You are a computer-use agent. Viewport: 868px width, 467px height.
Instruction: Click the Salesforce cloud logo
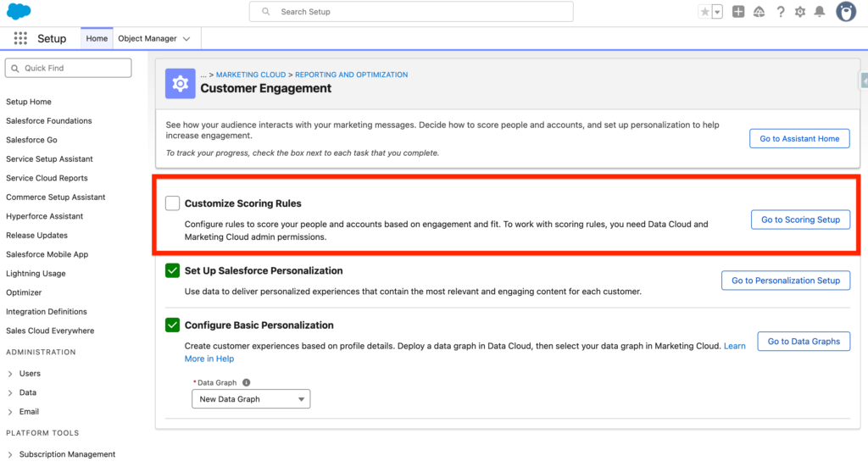[19, 12]
